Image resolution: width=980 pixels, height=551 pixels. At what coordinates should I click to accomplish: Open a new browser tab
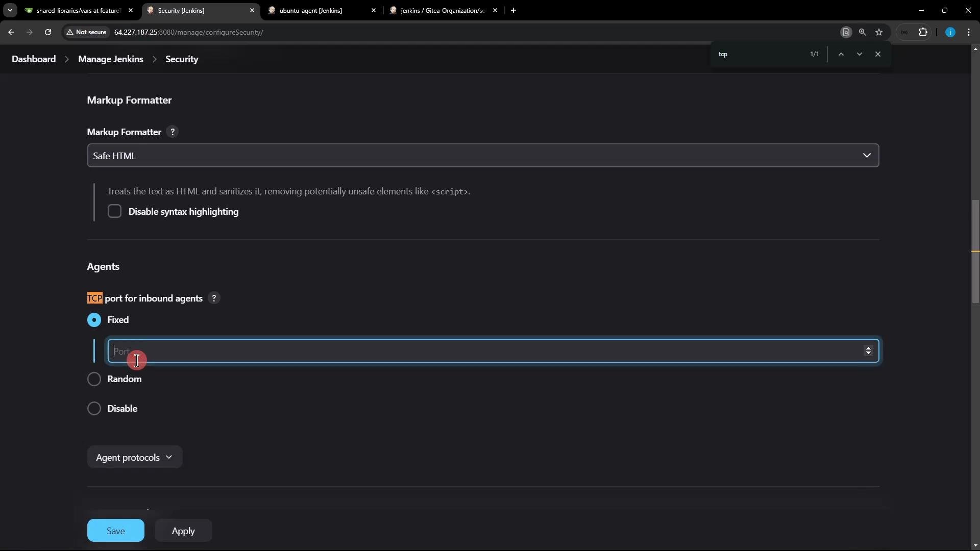(x=513, y=10)
